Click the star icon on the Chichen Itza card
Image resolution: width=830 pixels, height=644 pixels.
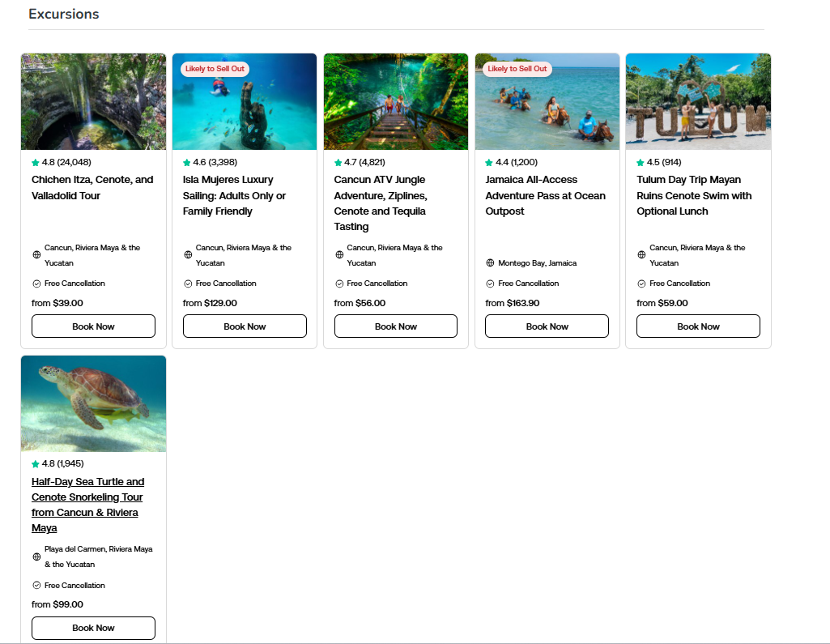[x=36, y=163]
